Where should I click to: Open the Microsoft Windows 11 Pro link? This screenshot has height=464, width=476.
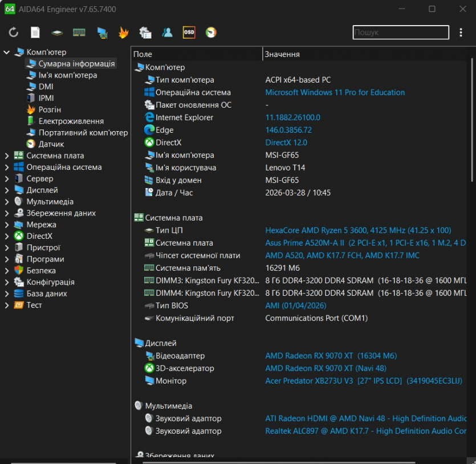335,92
